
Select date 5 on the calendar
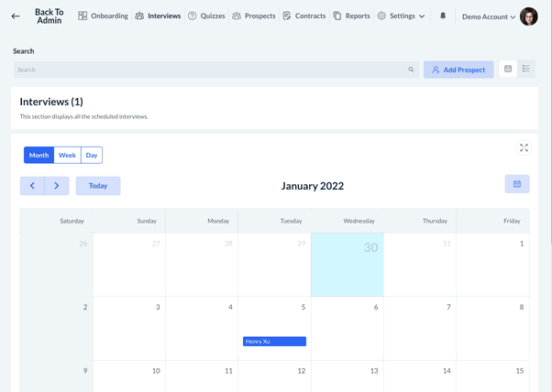pos(274,329)
